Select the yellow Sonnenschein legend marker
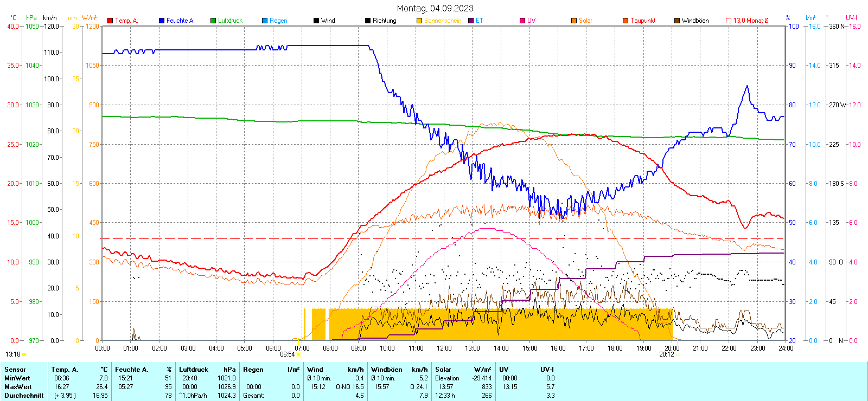The width and height of the screenshot is (868, 401). pos(419,21)
